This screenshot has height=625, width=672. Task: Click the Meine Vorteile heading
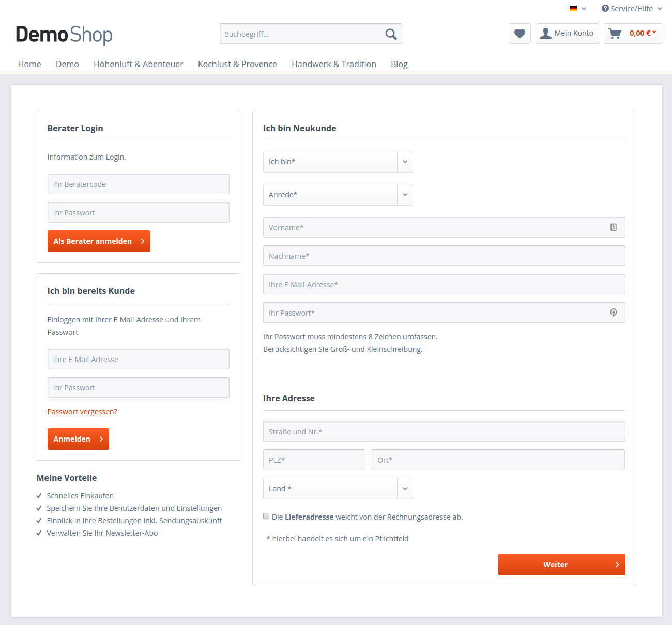click(67, 478)
